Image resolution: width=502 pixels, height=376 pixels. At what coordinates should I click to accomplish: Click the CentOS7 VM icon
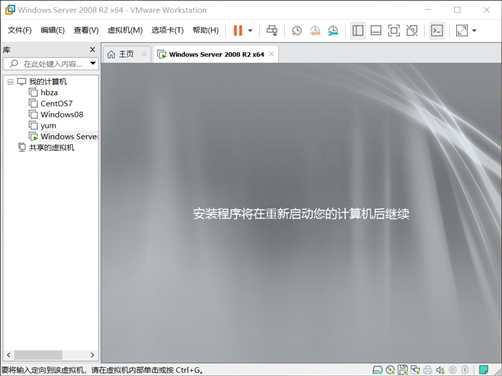pyautogui.click(x=33, y=103)
